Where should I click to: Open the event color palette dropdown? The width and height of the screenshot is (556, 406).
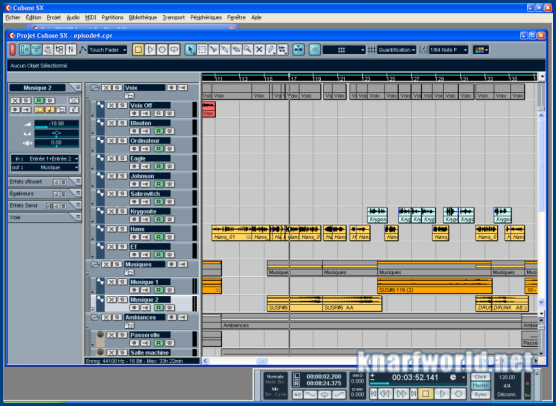[481, 50]
